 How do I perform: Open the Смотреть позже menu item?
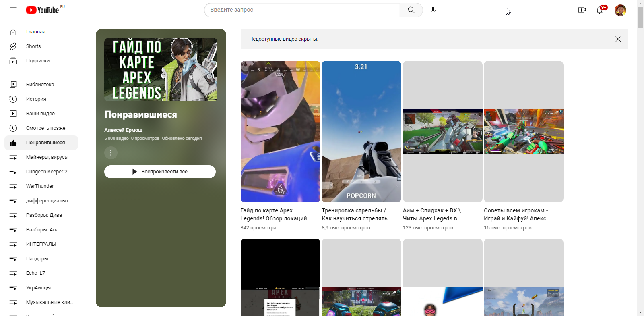[x=41, y=128]
